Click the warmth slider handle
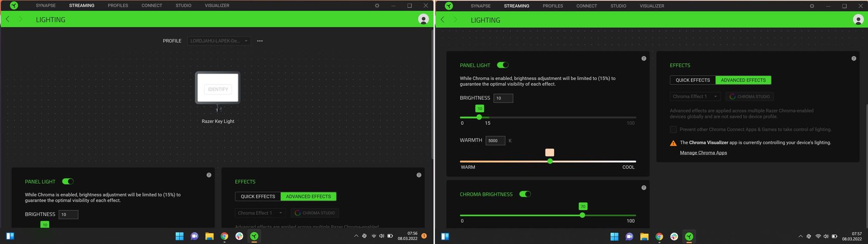 tap(550, 161)
